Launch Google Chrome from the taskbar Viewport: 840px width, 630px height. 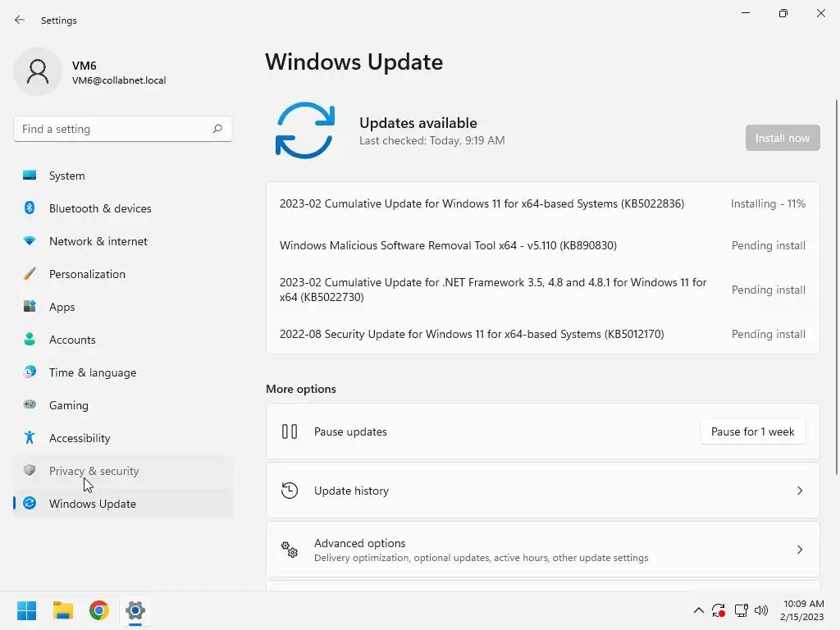[99, 610]
